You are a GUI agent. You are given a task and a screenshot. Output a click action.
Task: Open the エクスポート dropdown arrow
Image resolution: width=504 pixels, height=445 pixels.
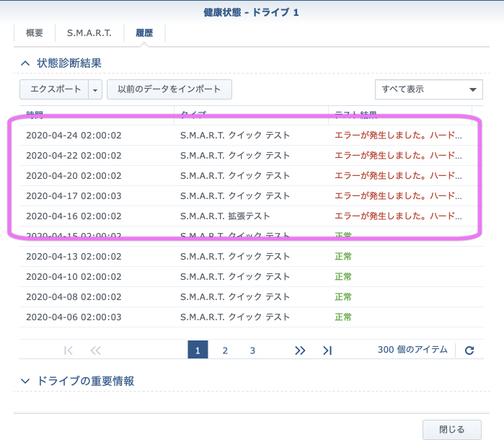click(x=96, y=89)
